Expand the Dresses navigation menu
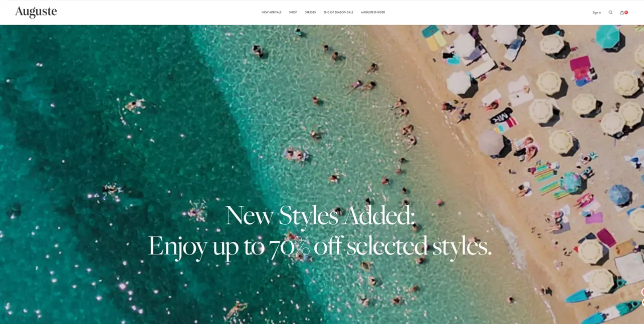Screen dimensions: 644x324 coord(310,13)
